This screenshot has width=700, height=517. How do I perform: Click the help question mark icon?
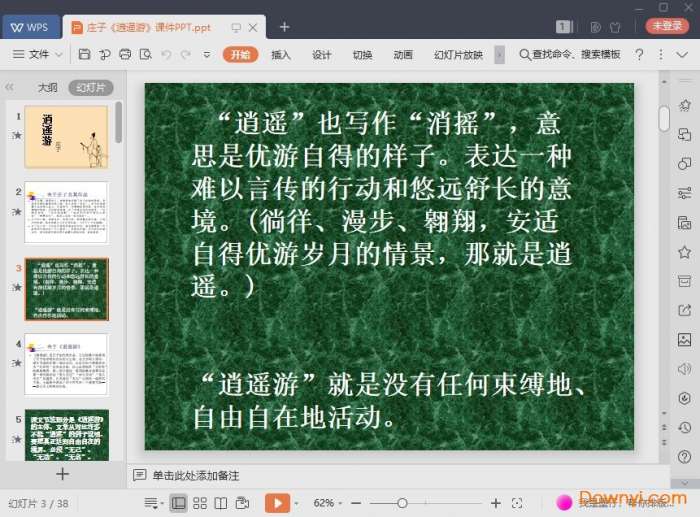coord(639,54)
